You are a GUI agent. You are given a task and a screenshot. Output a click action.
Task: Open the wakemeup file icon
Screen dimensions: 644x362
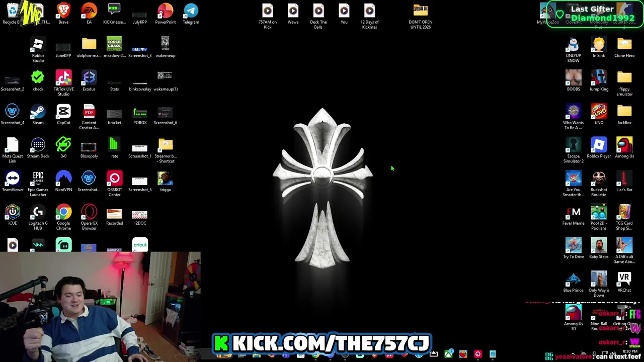(x=166, y=47)
